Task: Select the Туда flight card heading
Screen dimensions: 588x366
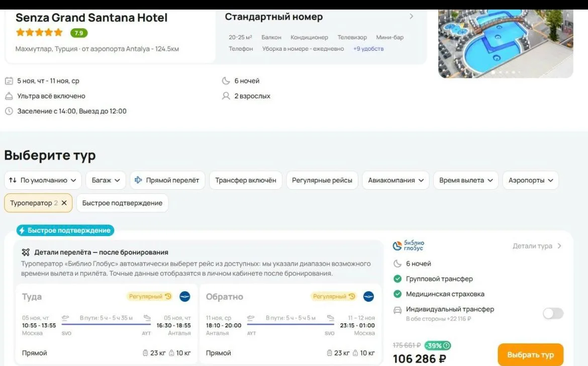Action: coord(32,297)
